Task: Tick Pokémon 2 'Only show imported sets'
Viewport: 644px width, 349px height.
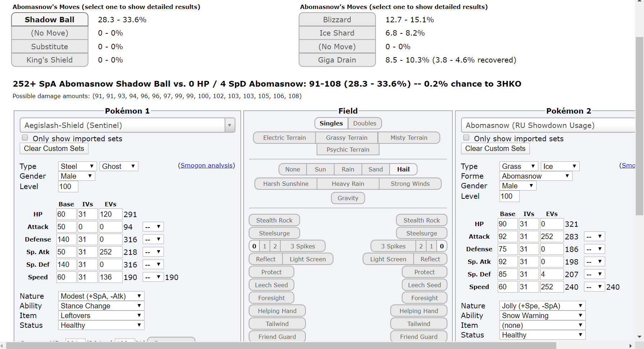Action: tap(466, 138)
